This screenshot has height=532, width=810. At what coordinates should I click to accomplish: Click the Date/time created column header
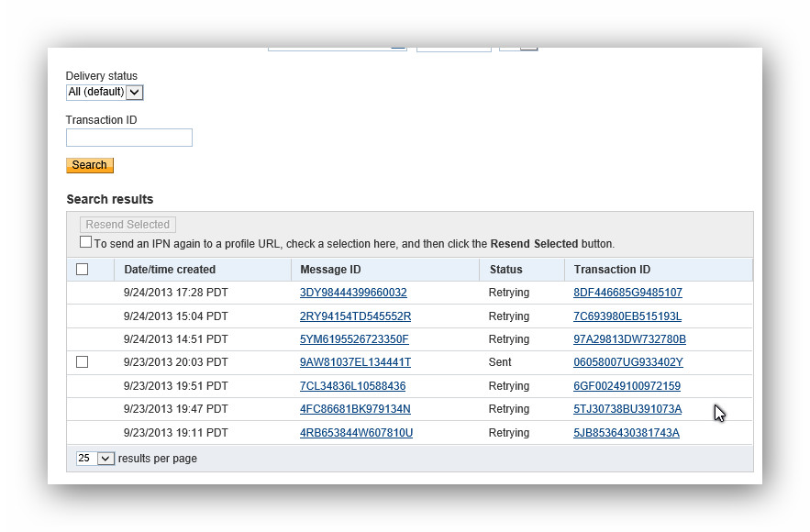coord(170,270)
